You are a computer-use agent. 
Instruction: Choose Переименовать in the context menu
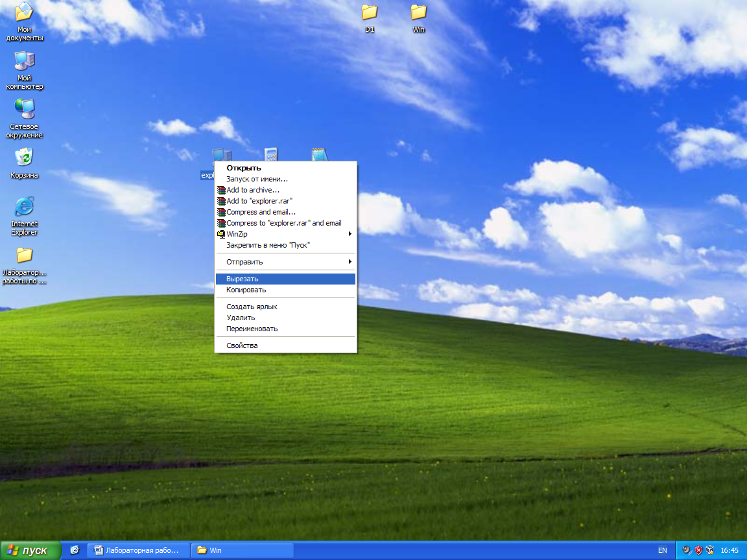point(285,329)
